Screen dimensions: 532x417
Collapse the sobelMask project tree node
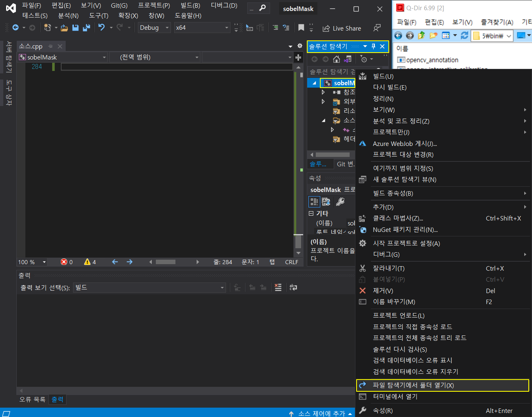point(314,83)
